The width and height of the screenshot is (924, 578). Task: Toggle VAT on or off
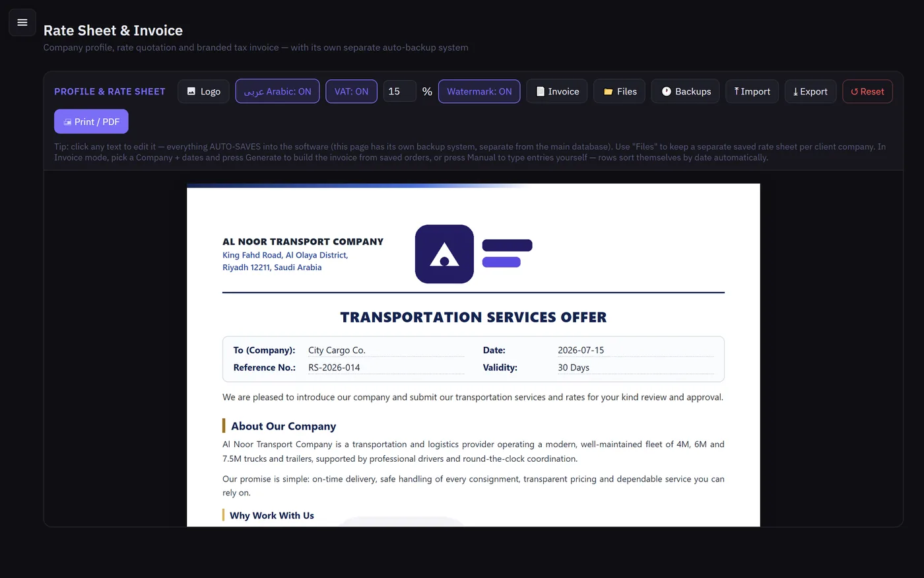click(x=351, y=91)
